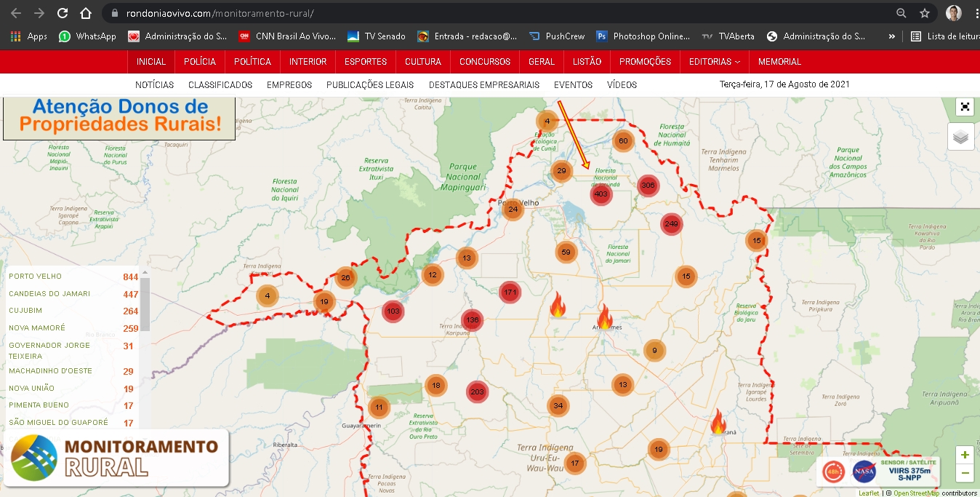
Task: Click the CLASSIFICADOS link
Action: pos(220,84)
